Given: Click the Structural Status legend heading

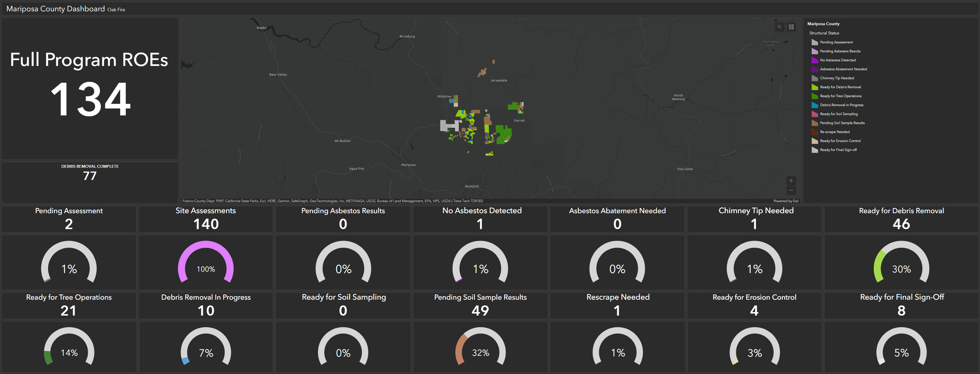Looking at the screenshot, I should coord(824,33).
